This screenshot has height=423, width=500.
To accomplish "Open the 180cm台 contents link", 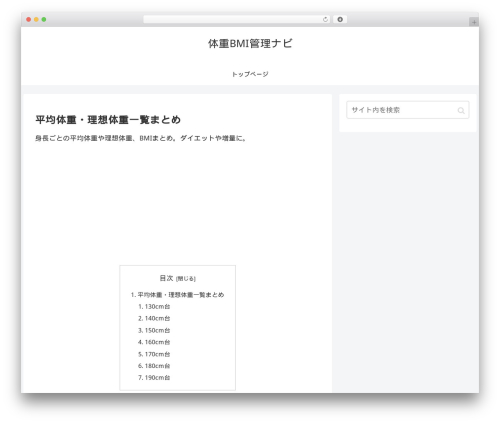I will pyautogui.click(x=157, y=366).
